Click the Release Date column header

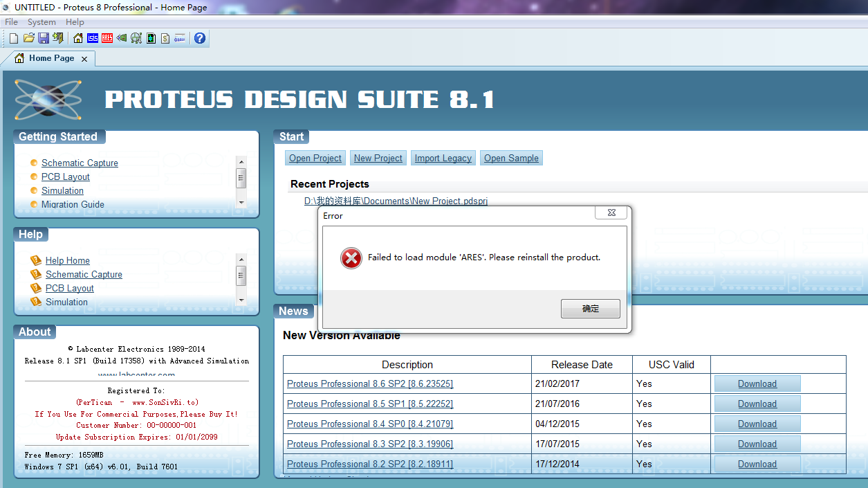582,365
